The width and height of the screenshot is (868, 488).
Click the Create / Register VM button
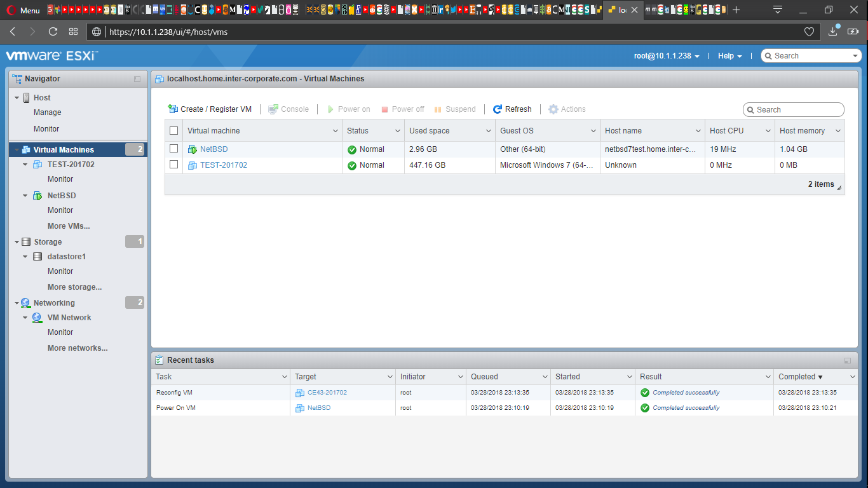pos(210,109)
